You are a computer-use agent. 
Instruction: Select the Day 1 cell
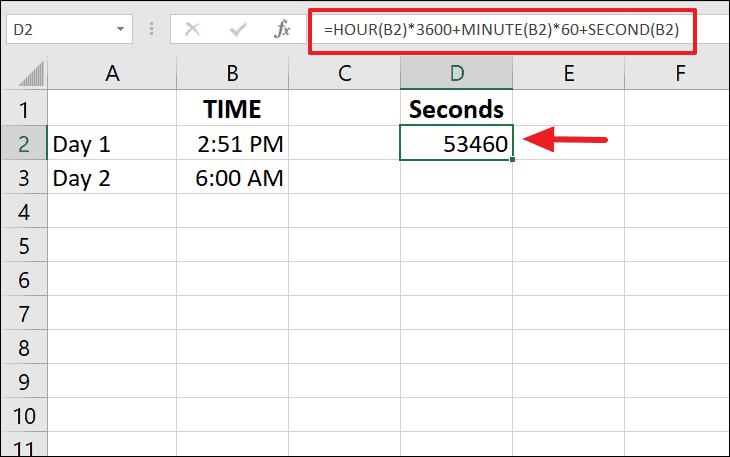tap(112, 144)
